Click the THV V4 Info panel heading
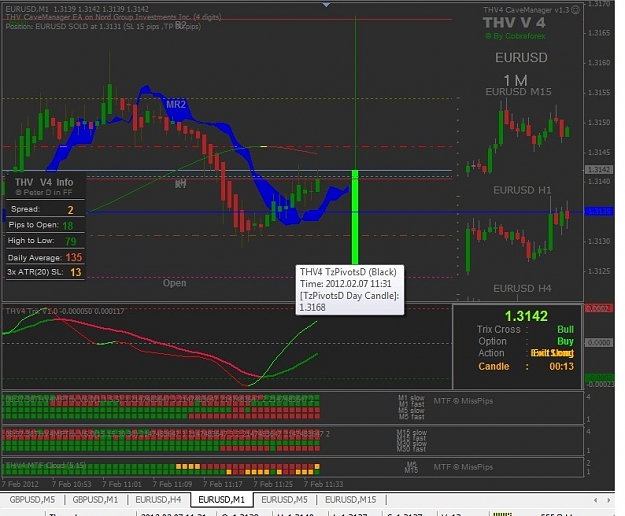Image resolution: width=625 pixels, height=516 pixels. (44, 182)
